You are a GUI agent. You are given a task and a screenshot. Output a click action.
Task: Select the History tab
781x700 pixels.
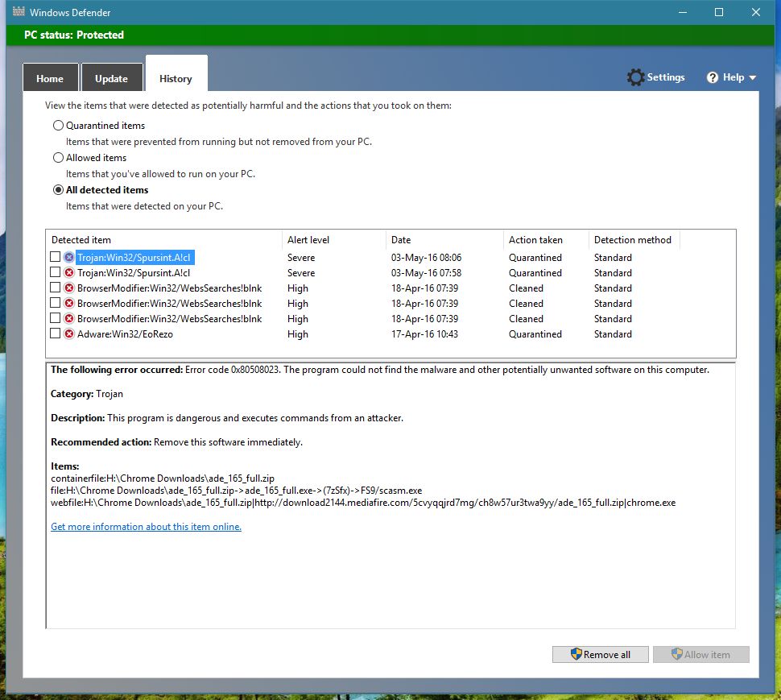click(x=176, y=75)
